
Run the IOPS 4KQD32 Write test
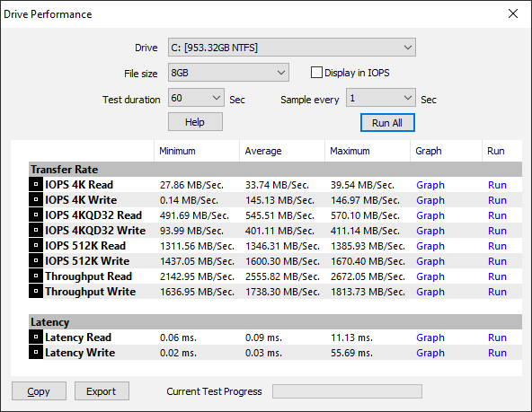click(x=497, y=231)
